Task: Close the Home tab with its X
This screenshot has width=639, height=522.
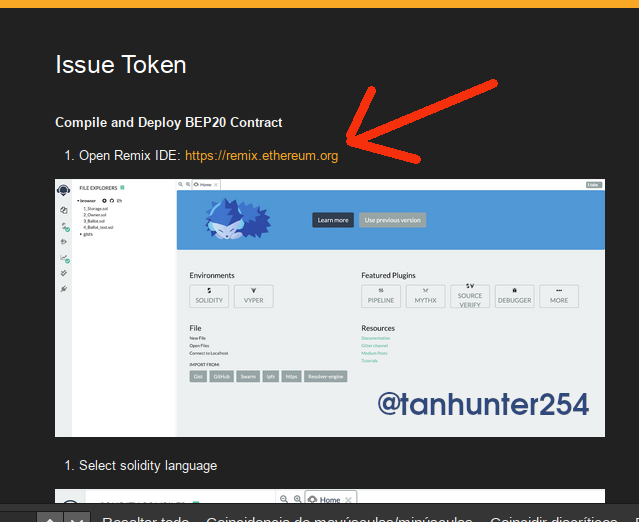Action: tap(216, 185)
